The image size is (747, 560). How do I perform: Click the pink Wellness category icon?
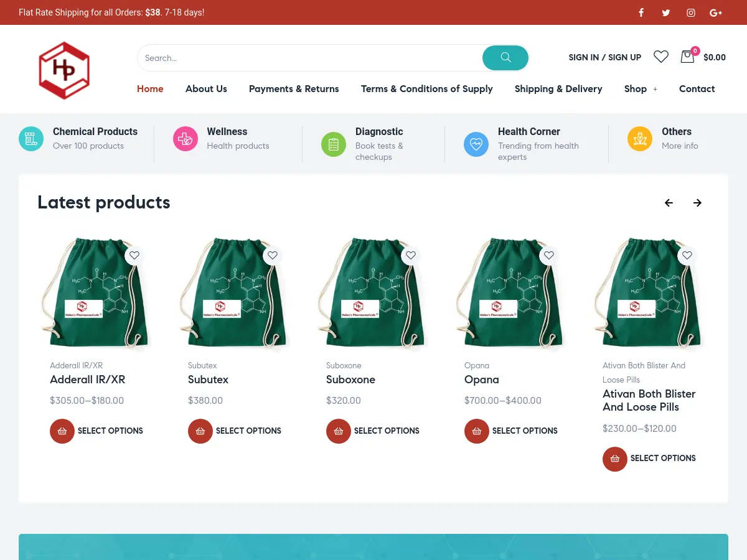click(x=186, y=139)
